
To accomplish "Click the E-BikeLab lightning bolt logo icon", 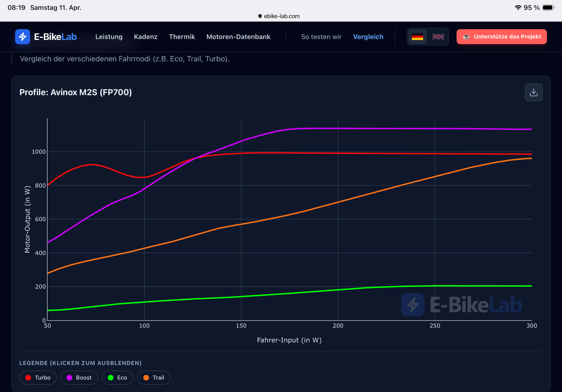I will click(x=22, y=37).
